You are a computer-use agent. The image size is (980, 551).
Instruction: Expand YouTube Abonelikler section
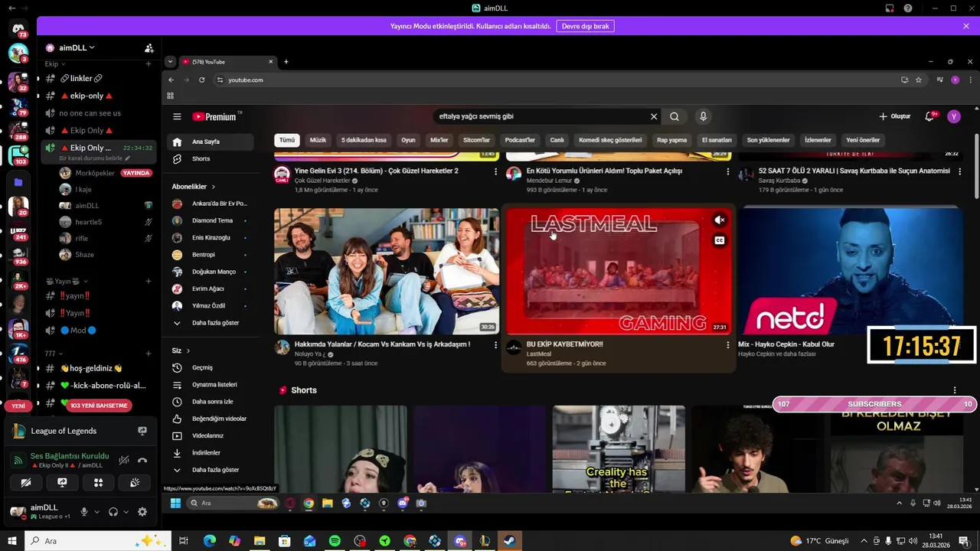click(194, 187)
